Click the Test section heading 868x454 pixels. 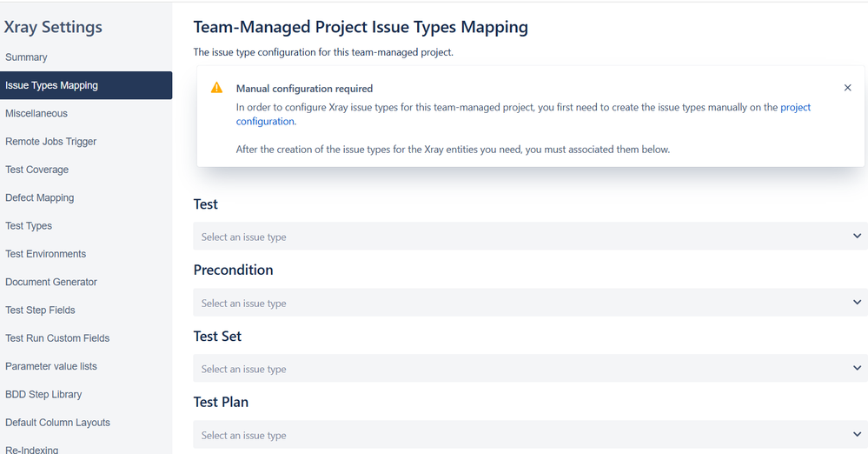(x=205, y=204)
